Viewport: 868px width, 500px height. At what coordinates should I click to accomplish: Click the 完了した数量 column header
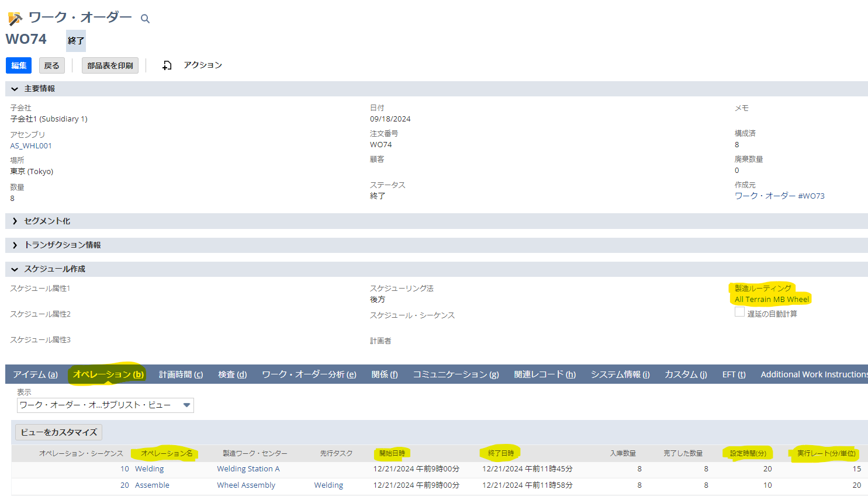pyautogui.click(x=683, y=453)
